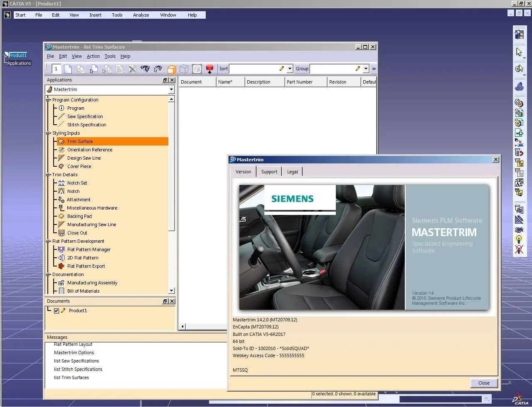Click the 'list Stitch Specifications' message line
532x407 pixels.
78,369
